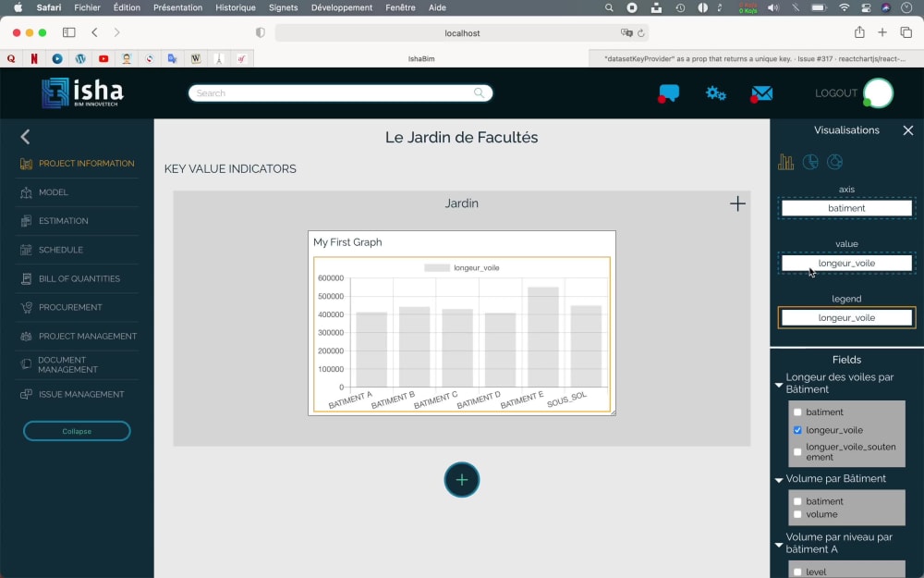Select the pie chart visualisation icon
Screen dimensions: 924x578
click(x=810, y=162)
